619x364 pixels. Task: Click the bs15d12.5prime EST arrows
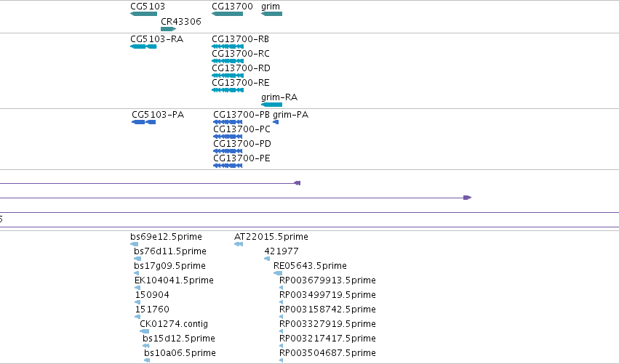coord(146,346)
